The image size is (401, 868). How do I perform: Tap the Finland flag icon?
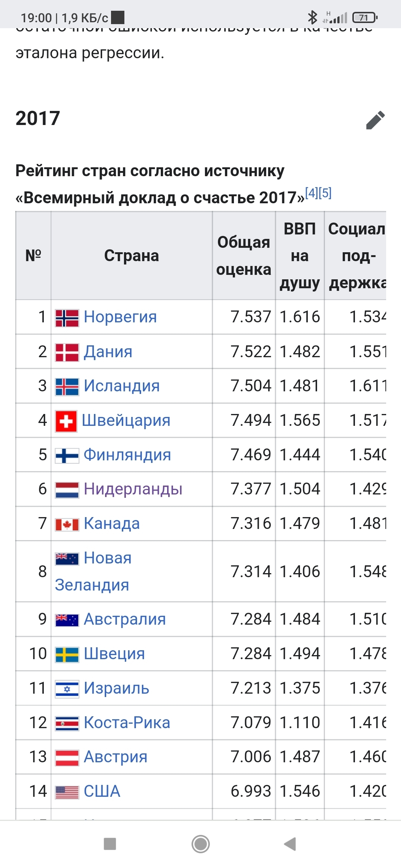(x=67, y=456)
